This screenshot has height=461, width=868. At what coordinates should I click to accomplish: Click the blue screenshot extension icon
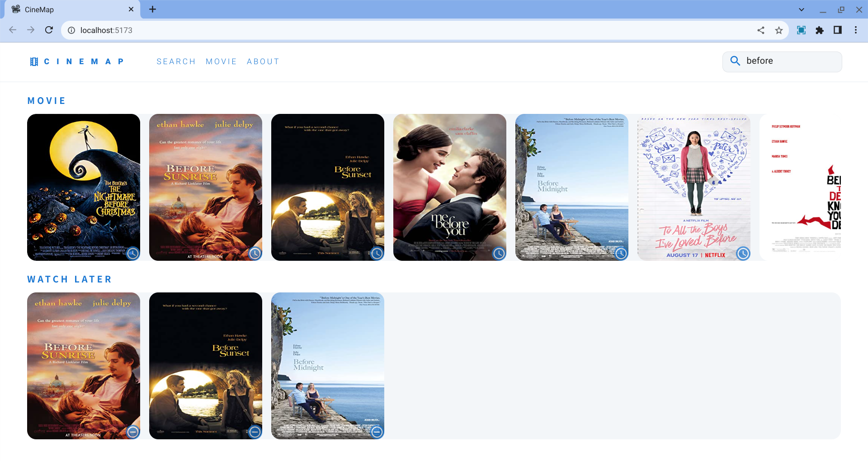coord(801,30)
